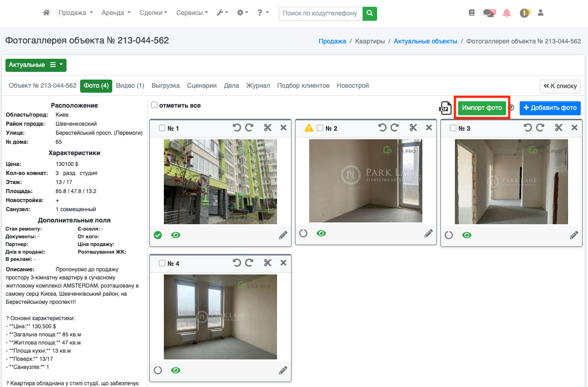Check the "отметить все" checkbox
The image size is (588, 387).
(154, 105)
